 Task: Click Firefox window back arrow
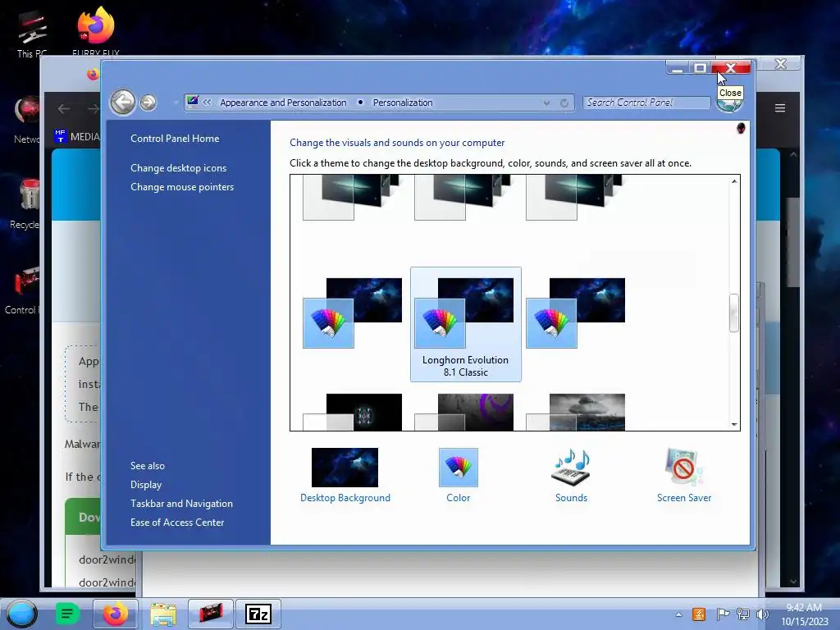tap(64, 109)
